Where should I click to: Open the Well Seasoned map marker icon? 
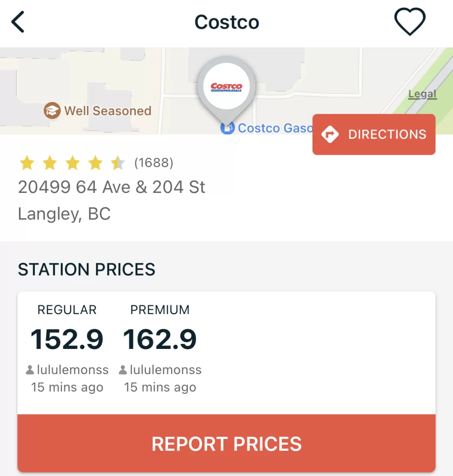pyautogui.click(x=52, y=110)
